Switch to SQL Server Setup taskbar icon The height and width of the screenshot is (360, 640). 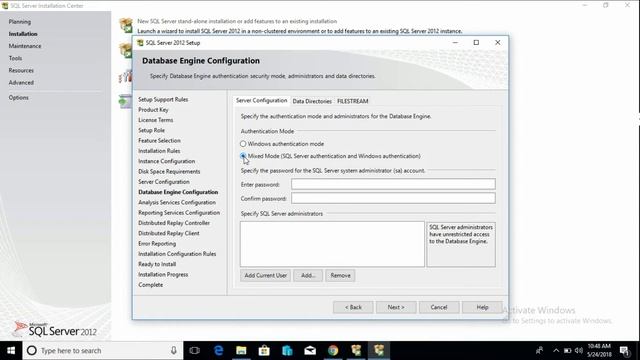pyautogui.click(x=379, y=351)
